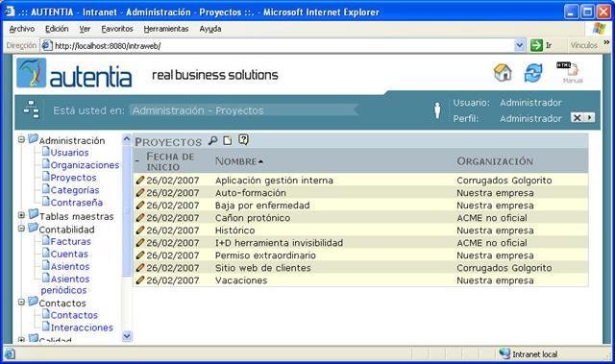Click the X logout icon beside Perfil

[577, 117]
